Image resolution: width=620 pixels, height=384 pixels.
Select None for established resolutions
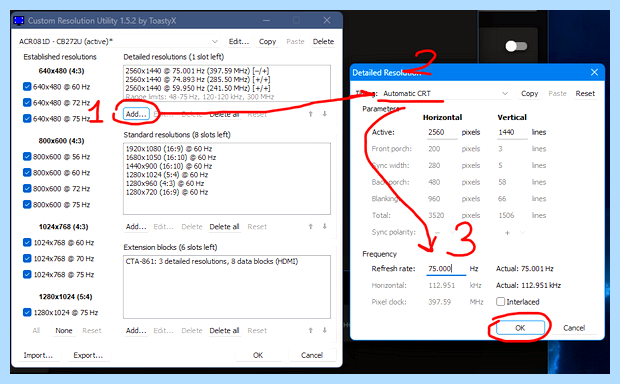[x=64, y=330]
